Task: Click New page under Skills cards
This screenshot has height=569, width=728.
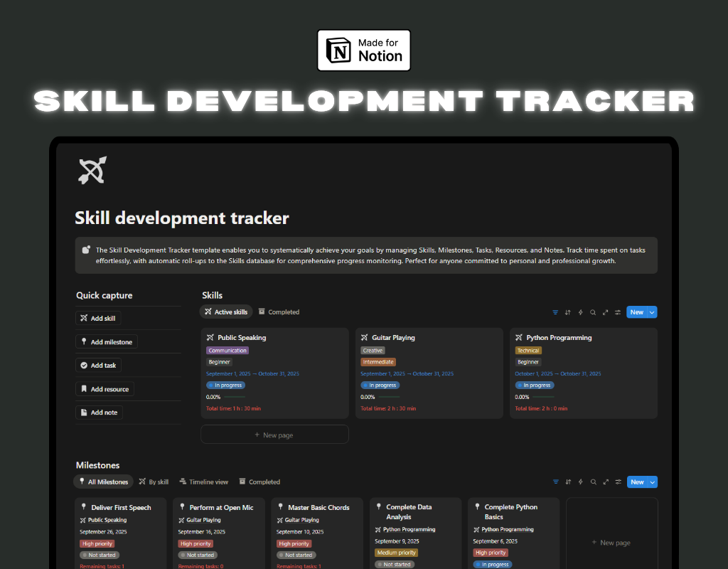Action: [x=274, y=435]
